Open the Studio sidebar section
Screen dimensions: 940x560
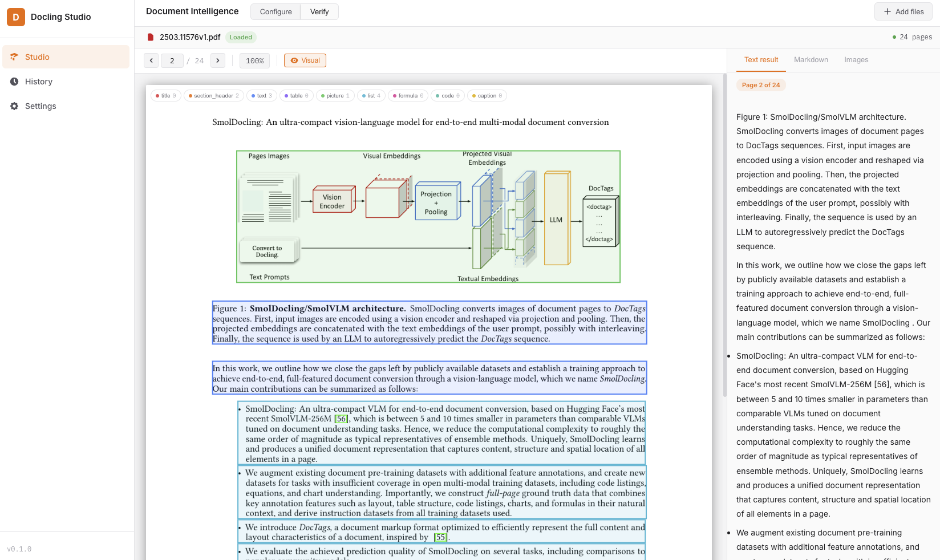[x=66, y=57]
